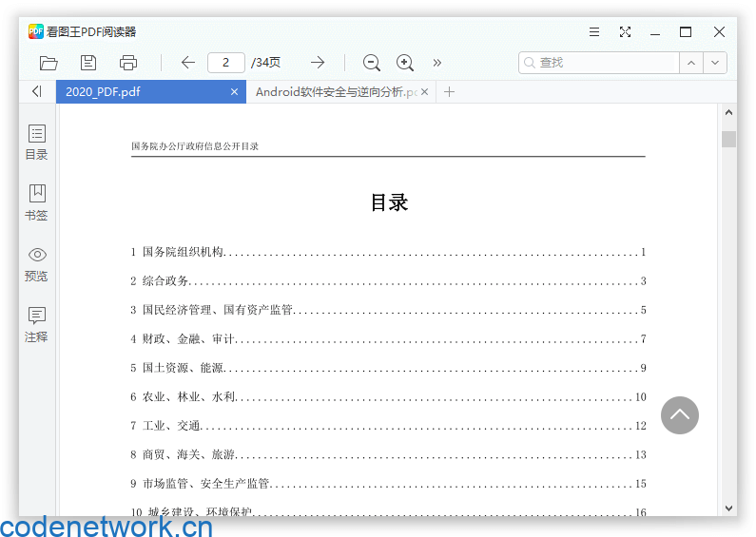Zoom in on the page
The image size is (756, 537).
tap(405, 63)
